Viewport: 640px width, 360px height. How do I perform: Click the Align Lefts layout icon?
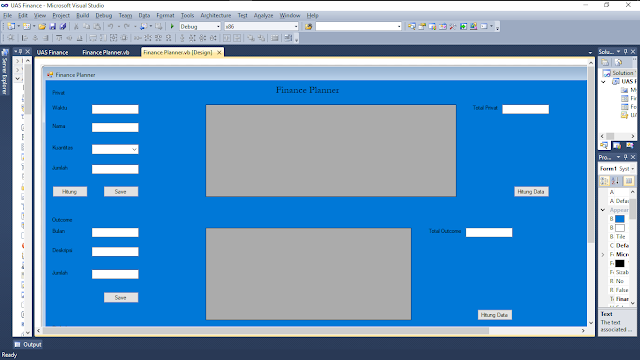24,38
